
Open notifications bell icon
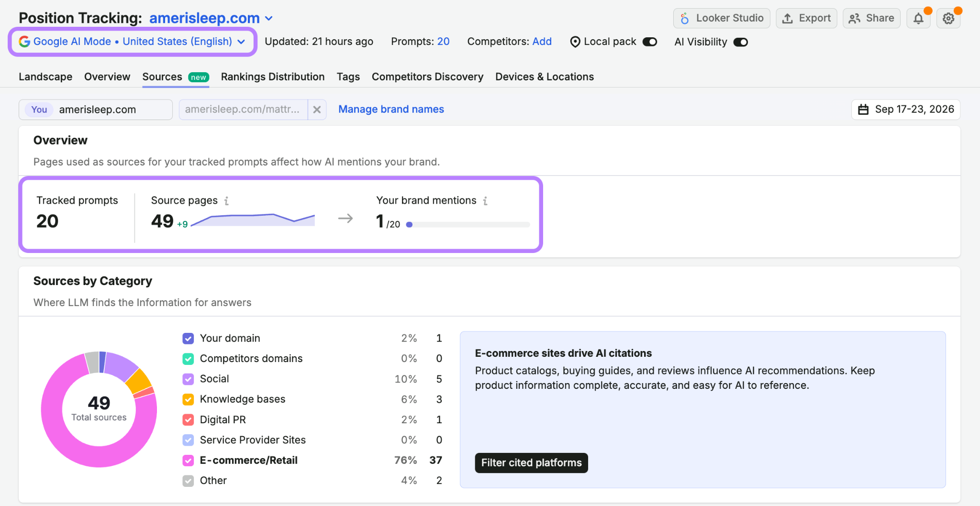[x=918, y=18]
